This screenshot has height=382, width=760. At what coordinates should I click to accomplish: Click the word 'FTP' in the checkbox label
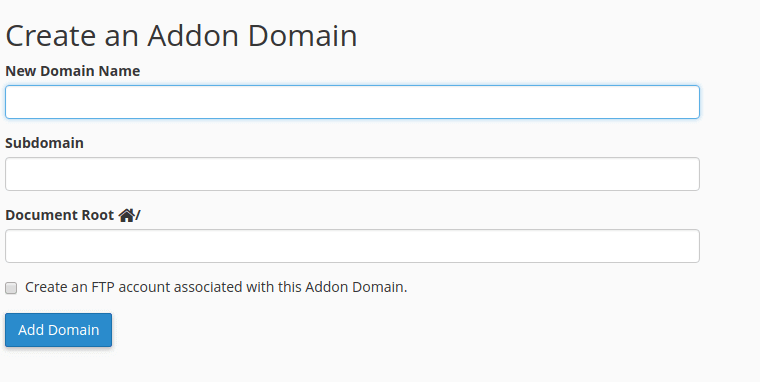click(103, 287)
